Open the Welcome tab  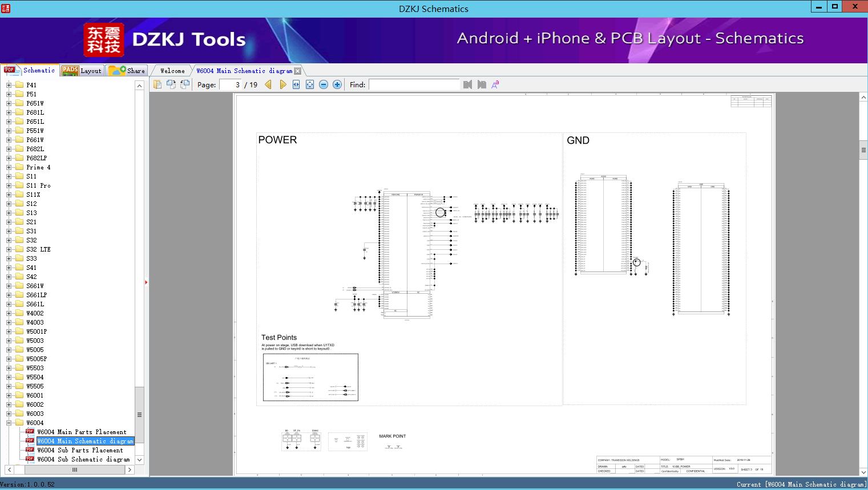pos(172,71)
